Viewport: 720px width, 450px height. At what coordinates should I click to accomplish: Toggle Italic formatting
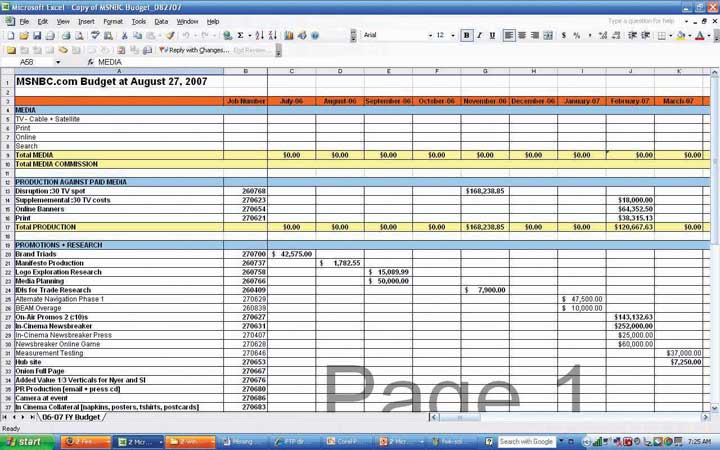(479, 35)
